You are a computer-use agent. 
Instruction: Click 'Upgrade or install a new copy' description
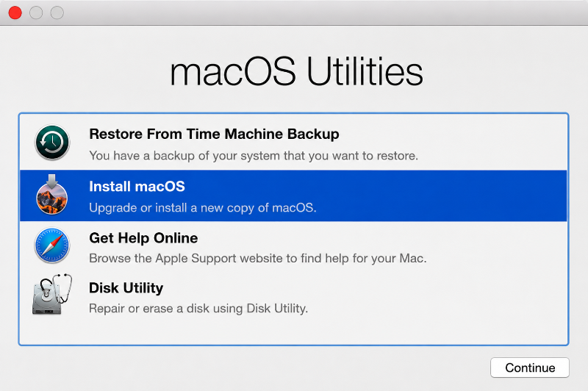[203, 208]
